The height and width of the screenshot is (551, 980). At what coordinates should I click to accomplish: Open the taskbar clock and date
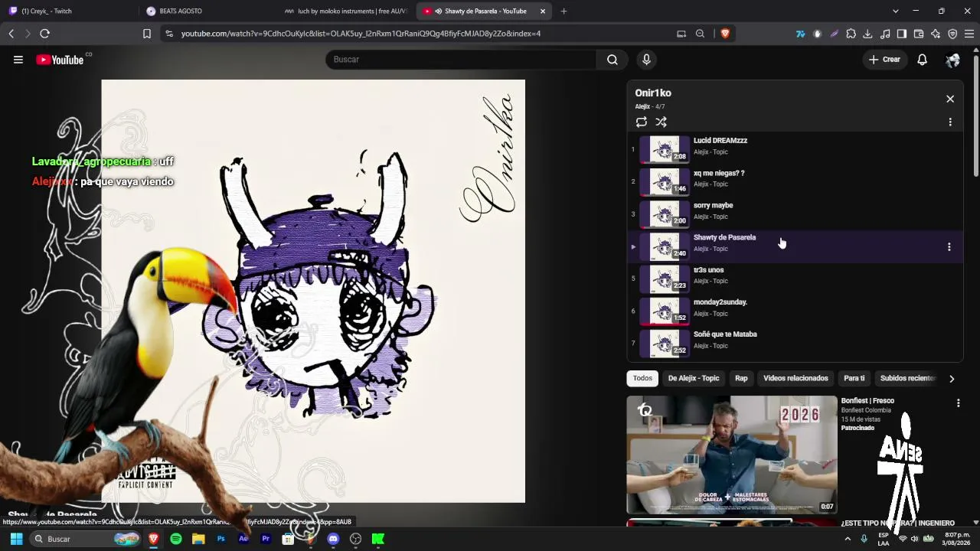click(957, 539)
